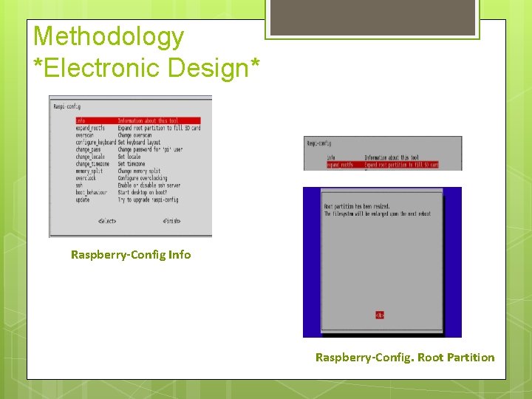532x399 pixels.
Task: Click the highlighted expand_rootfs row in right screenshot
Action: (383, 165)
